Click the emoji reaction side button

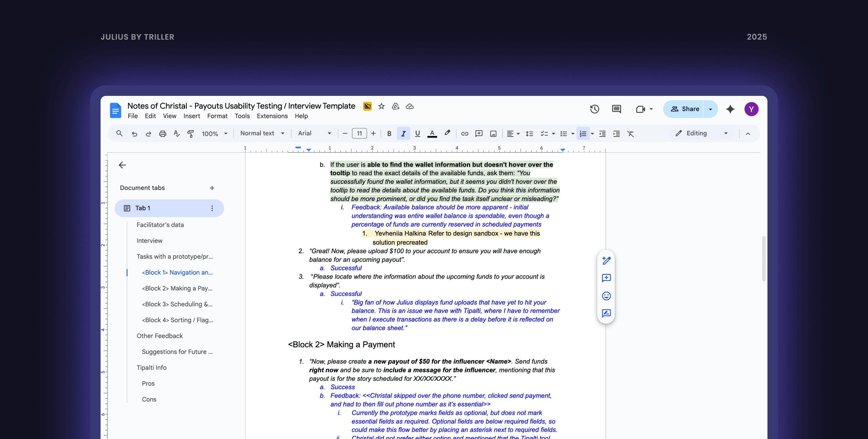click(606, 296)
